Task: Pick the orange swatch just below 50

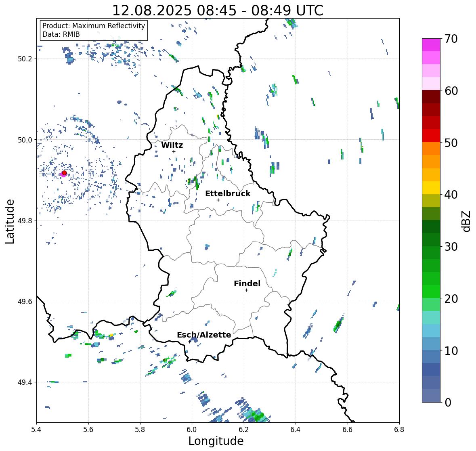Action: (431, 149)
